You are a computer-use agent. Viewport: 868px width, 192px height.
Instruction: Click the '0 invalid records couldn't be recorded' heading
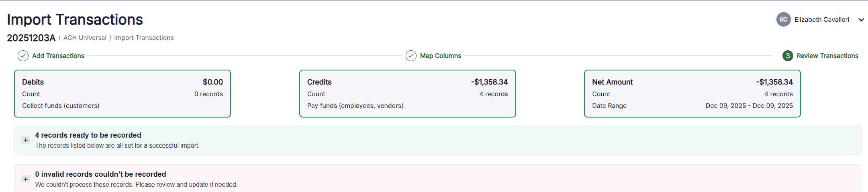click(100, 174)
